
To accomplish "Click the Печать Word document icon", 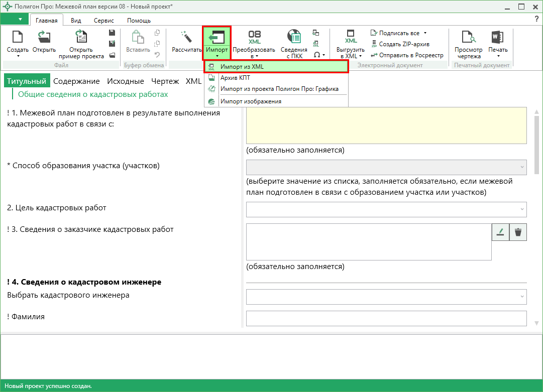I will [x=498, y=37].
